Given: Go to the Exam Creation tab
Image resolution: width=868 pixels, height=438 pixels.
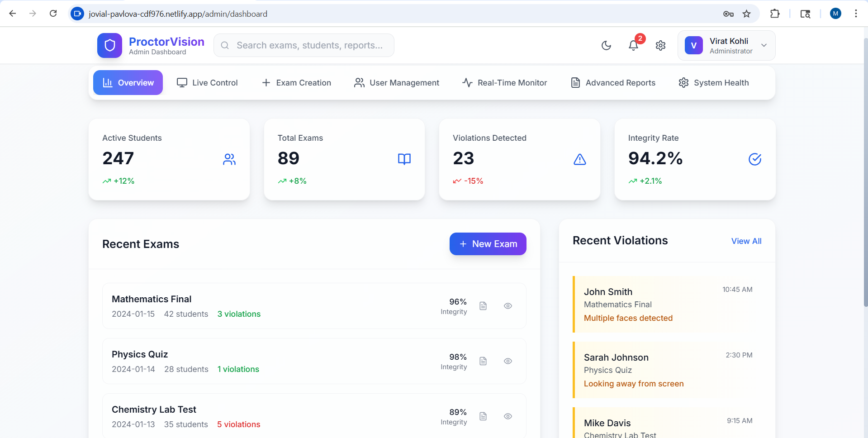Looking at the screenshot, I should click(296, 83).
